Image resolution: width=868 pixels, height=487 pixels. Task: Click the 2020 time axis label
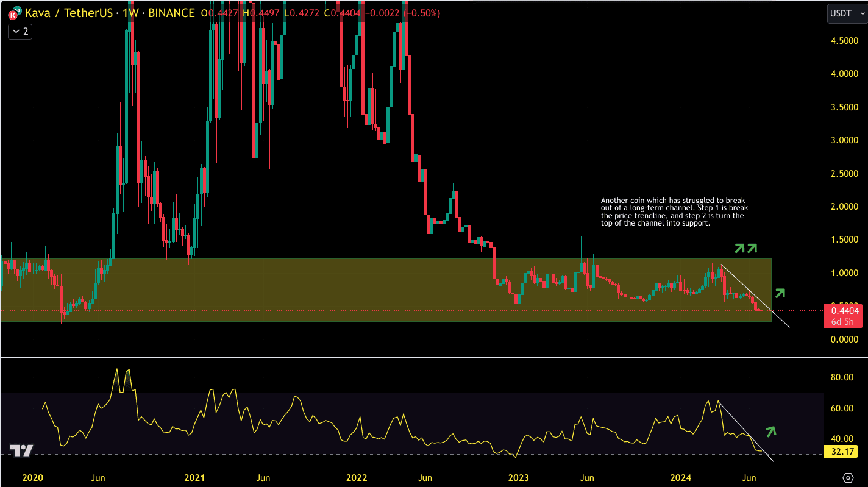(32, 478)
